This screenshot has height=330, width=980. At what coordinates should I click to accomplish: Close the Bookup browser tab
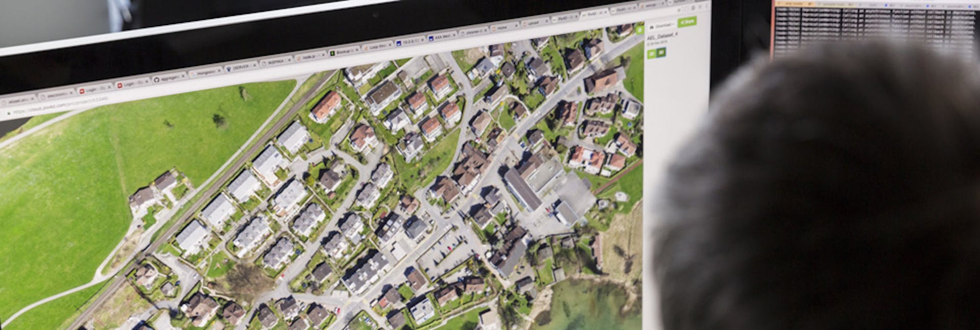356,50
